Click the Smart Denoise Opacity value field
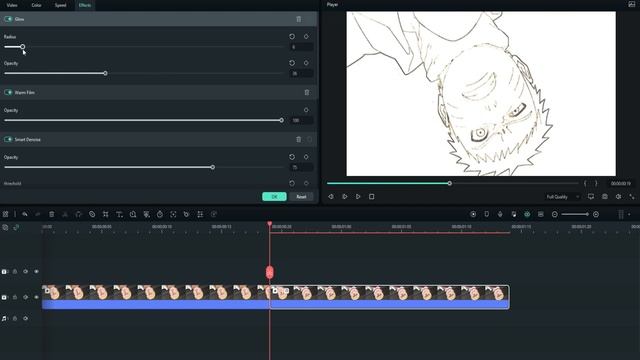Viewport: 640px width, 360px height. click(301, 168)
